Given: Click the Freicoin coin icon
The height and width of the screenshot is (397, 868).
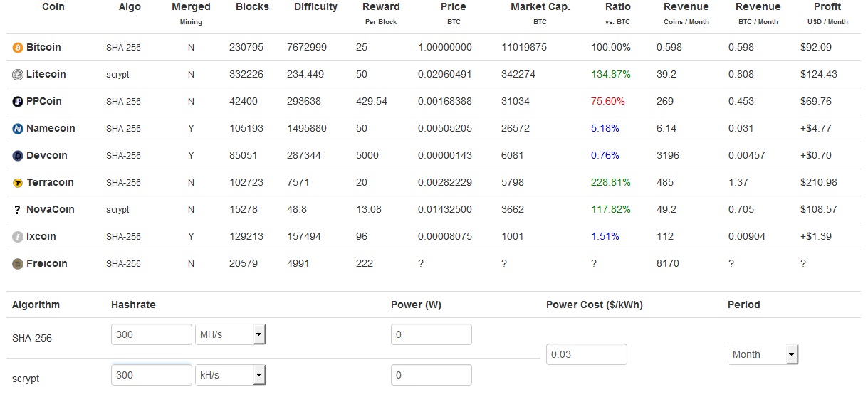Looking at the screenshot, I should (x=18, y=264).
